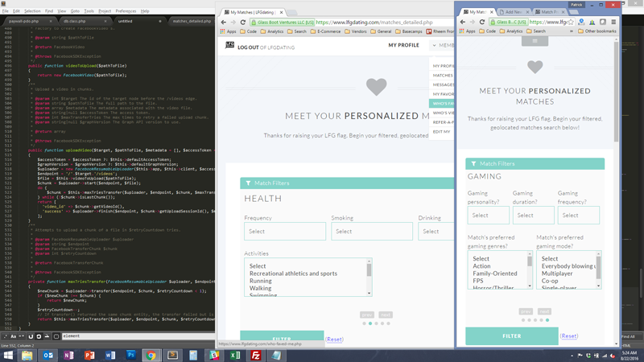
Task: Open Gaming frequency Select dropdown
Action: [579, 216]
